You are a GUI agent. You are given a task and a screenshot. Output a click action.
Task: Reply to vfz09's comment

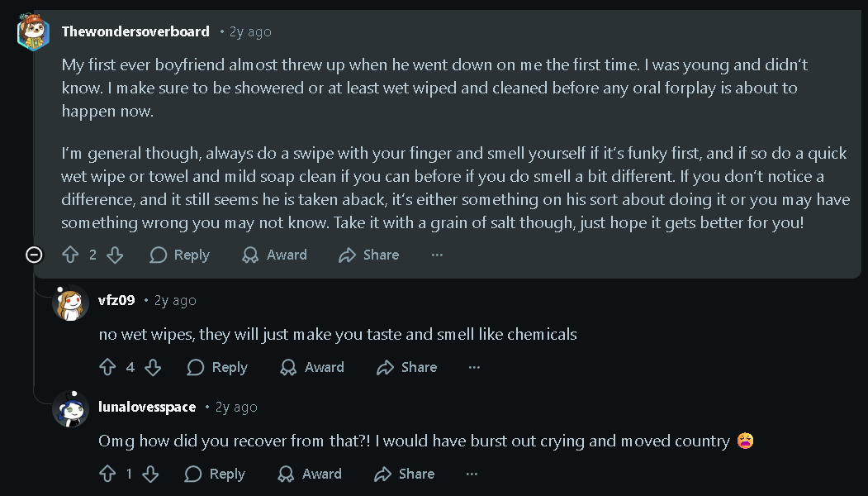point(217,367)
